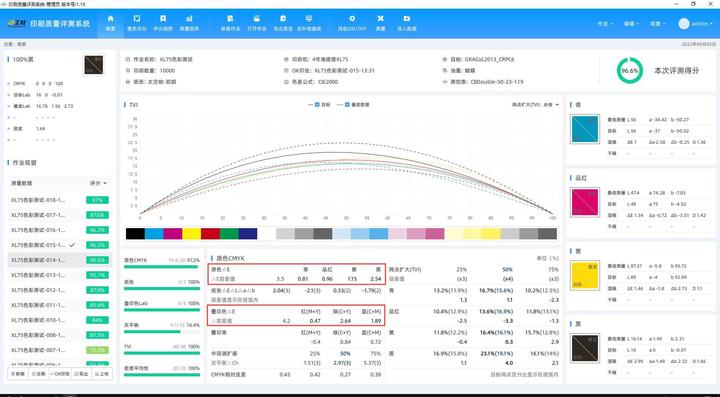Open the first top-right dropdown menu left of 编辑
Viewport: 720px width, 397px height.
[605, 24]
